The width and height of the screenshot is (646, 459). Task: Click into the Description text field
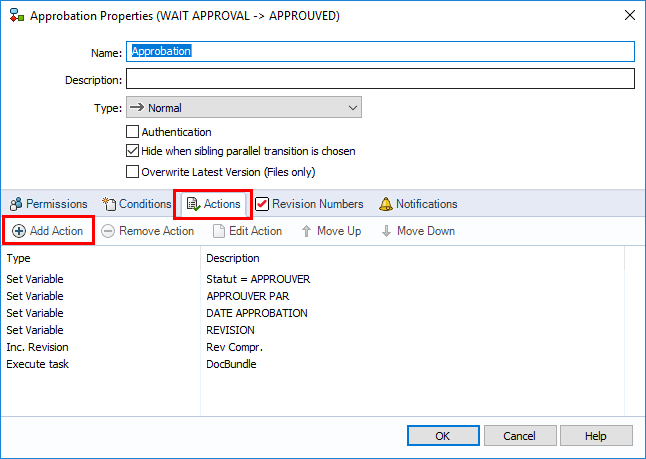click(380, 79)
